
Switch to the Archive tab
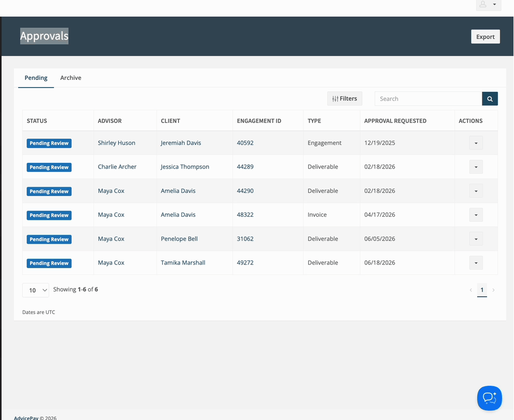[71, 78]
